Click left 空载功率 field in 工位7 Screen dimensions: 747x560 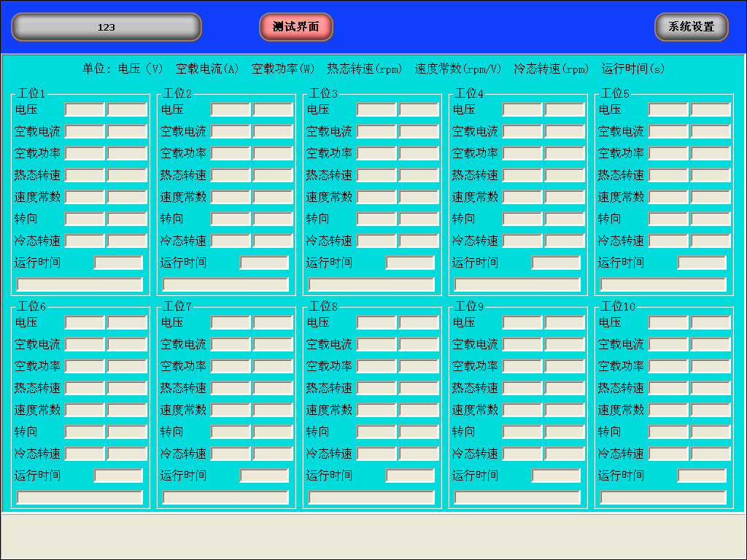231,366
